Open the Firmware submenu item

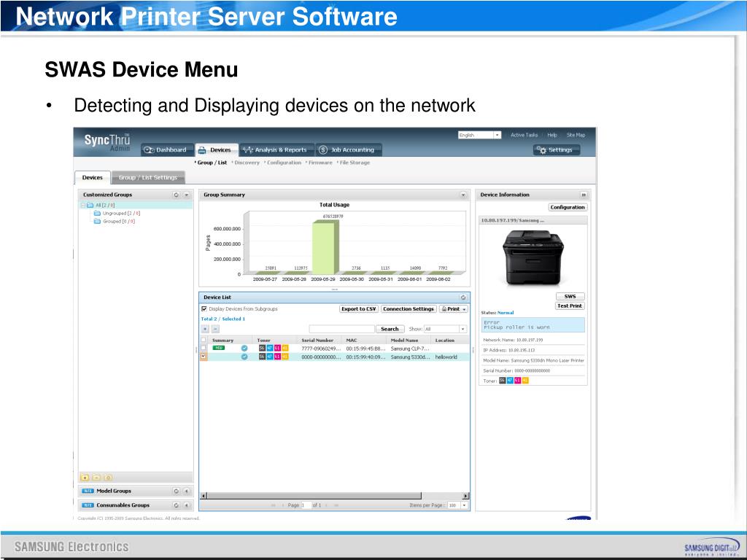pyautogui.click(x=320, y=163)
